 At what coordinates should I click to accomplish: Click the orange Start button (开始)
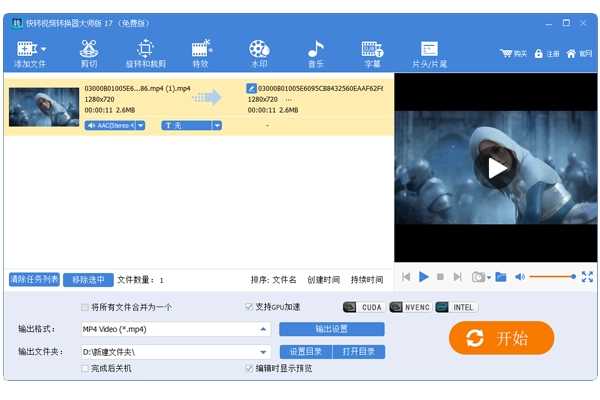tap(501, 338)
